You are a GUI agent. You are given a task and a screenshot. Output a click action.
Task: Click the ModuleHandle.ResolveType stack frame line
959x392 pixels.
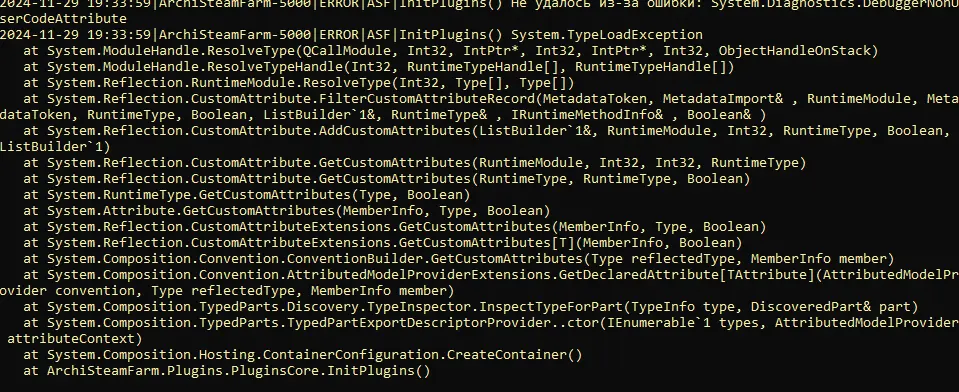point(451,51)
